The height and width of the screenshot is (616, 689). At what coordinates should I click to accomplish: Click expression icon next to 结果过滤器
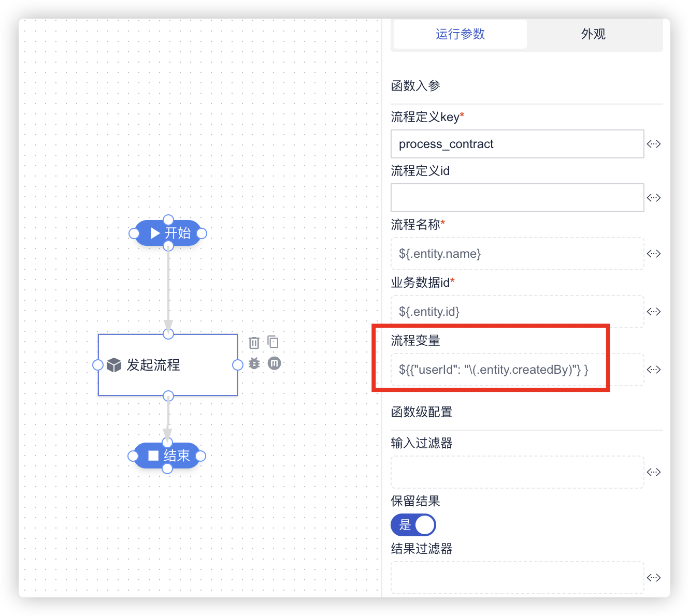click(x=654, y=578)
